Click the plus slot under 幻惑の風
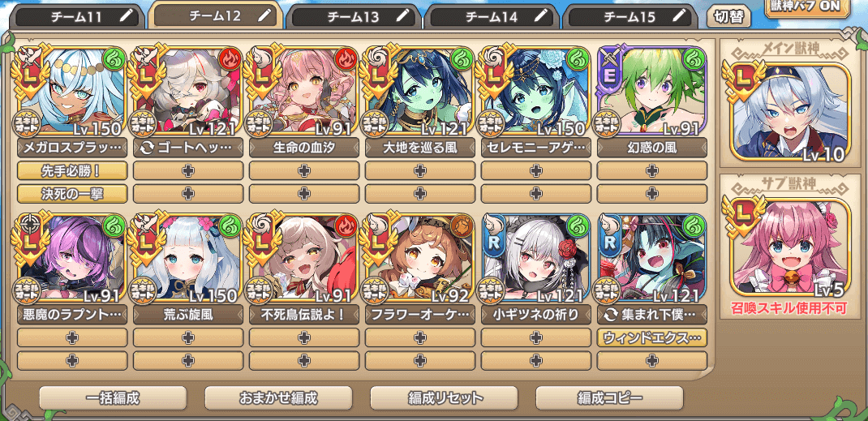The image size is (868, 421). [652, 171]
